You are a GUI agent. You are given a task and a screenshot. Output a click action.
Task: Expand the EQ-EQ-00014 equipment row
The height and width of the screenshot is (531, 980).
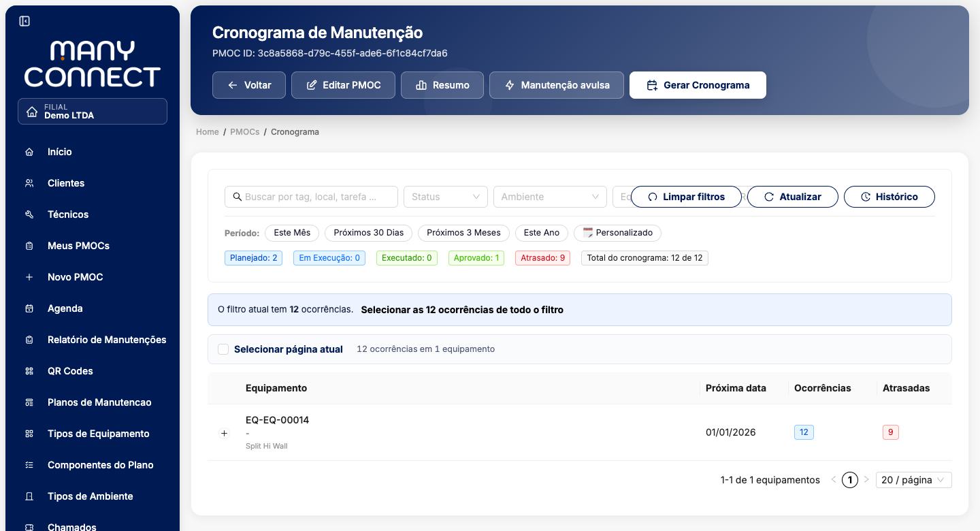(225, 433)
